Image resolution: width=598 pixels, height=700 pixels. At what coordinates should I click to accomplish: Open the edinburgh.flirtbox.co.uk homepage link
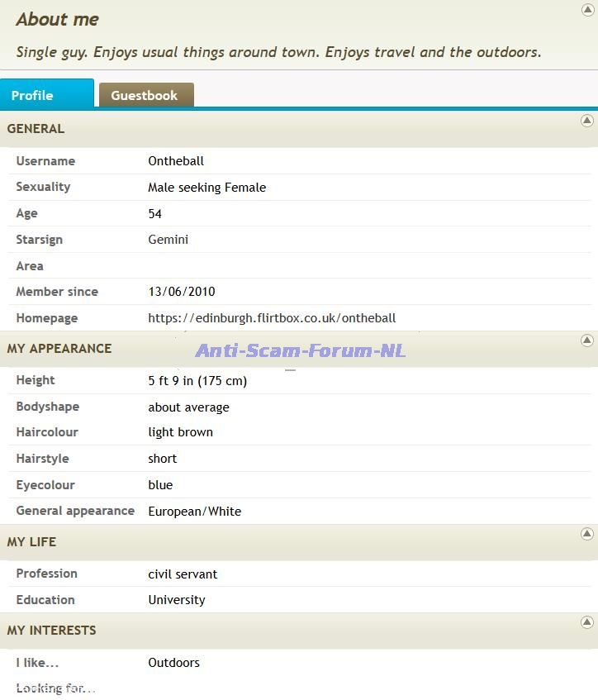pyautogui.click(x=272, y=318)
